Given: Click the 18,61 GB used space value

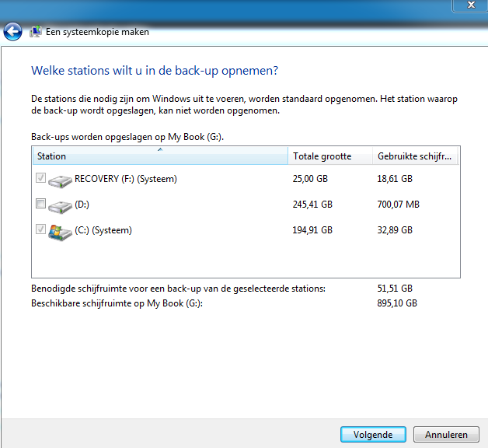Looking at the screenshot, I should tap(395, 179).
